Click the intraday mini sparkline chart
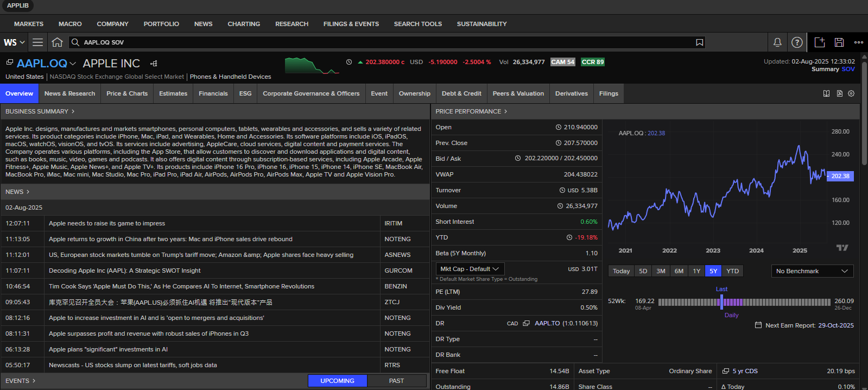Viewport: 868px width, 390px height. point(312,65)
